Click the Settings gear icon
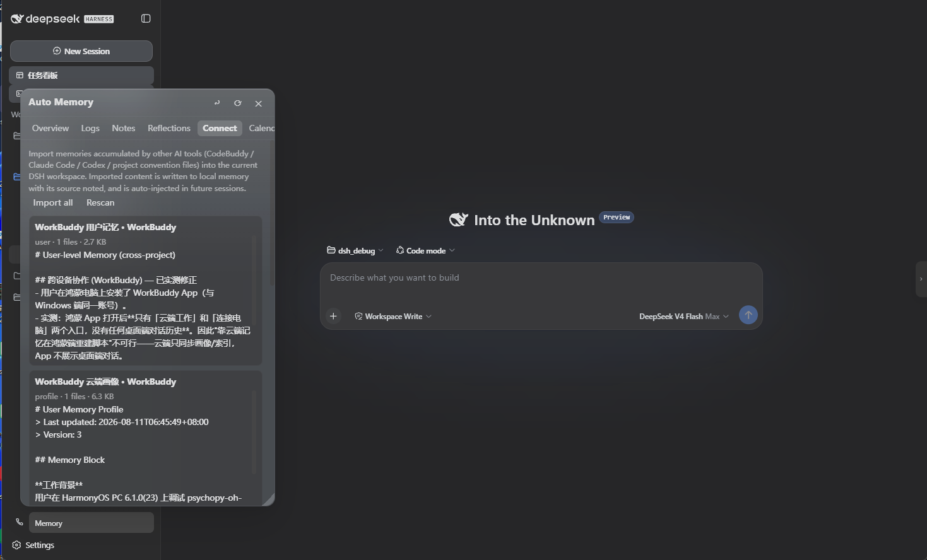This screenshot has width=927, height=560. (x=17, y=545)
